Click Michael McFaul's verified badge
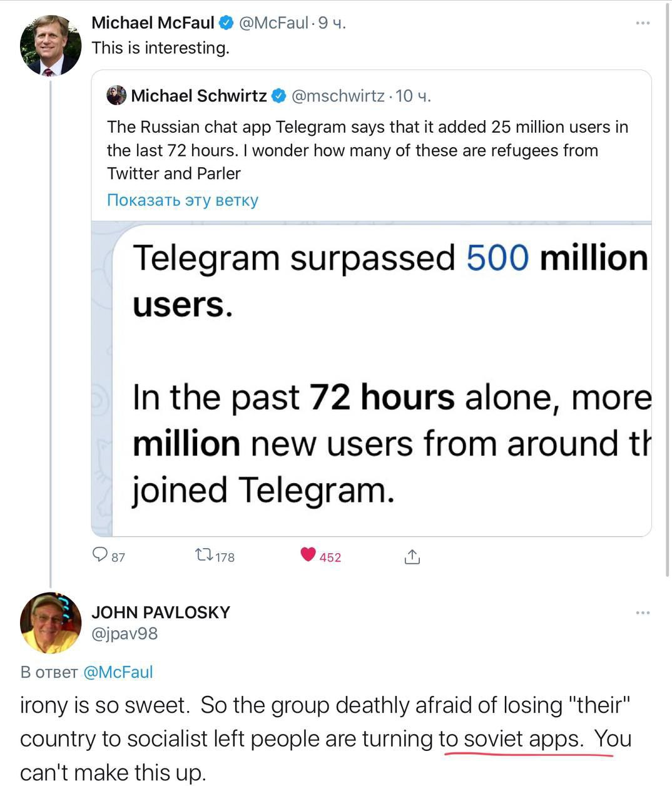 click(x=227, y=23)
